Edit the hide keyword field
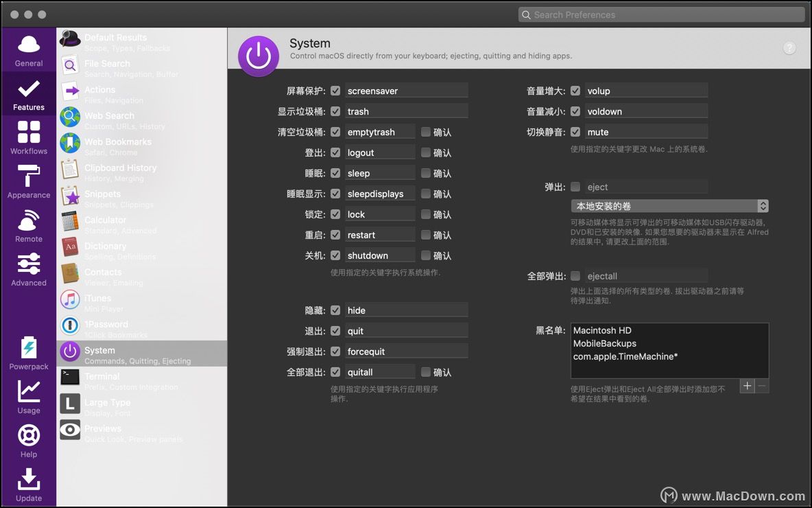 (x=407, y=310)
